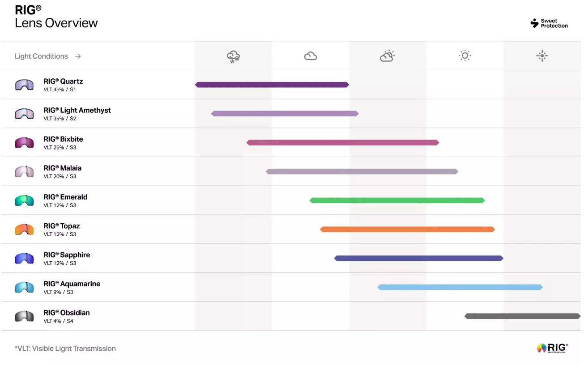The width and height of the screenshot is (588, 366).
Task: Click the bright intense sun icon
Action: [542, 56]
